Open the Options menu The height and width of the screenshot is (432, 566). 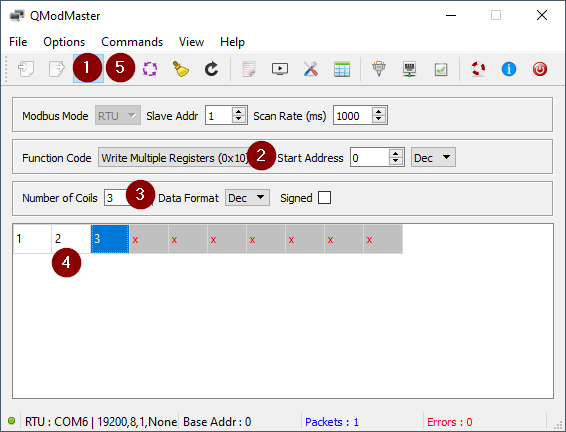click(x=64, y=42)
